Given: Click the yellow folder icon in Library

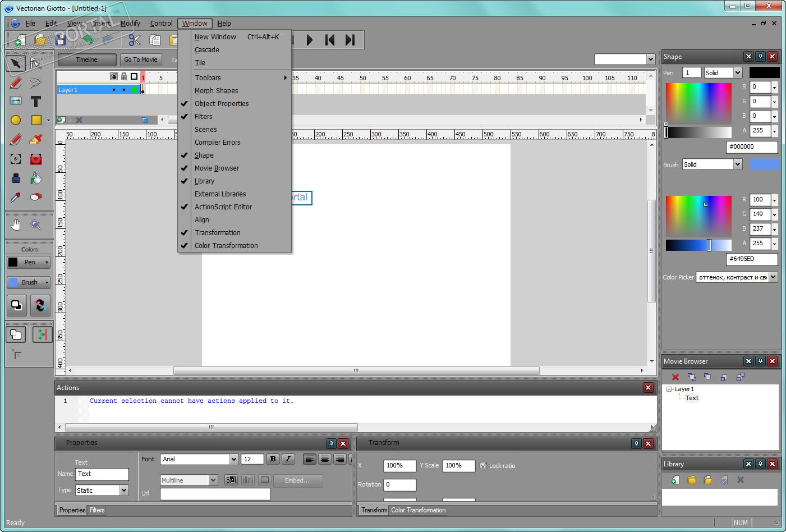Looking at the screenshot, I should coord(692,480).
